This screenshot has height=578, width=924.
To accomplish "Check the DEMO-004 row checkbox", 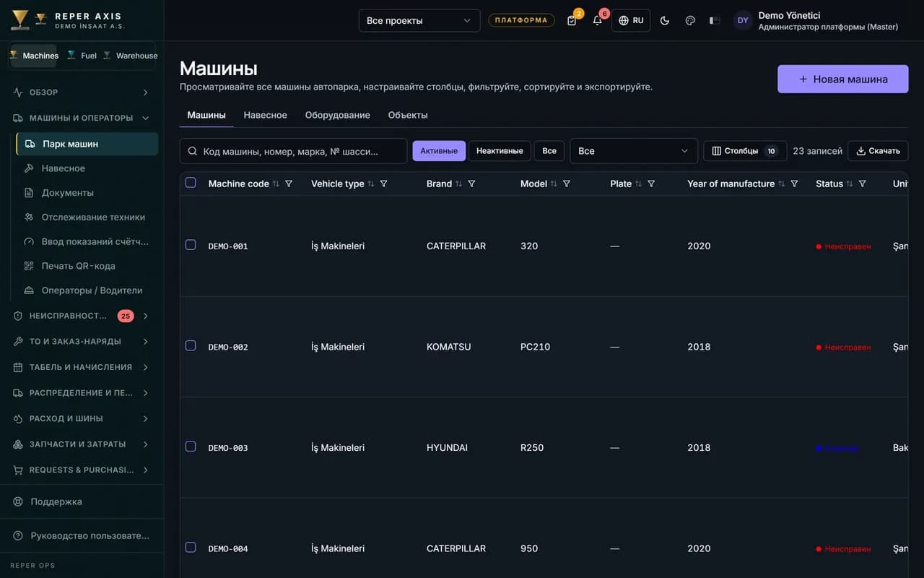I will click(191, 548).
